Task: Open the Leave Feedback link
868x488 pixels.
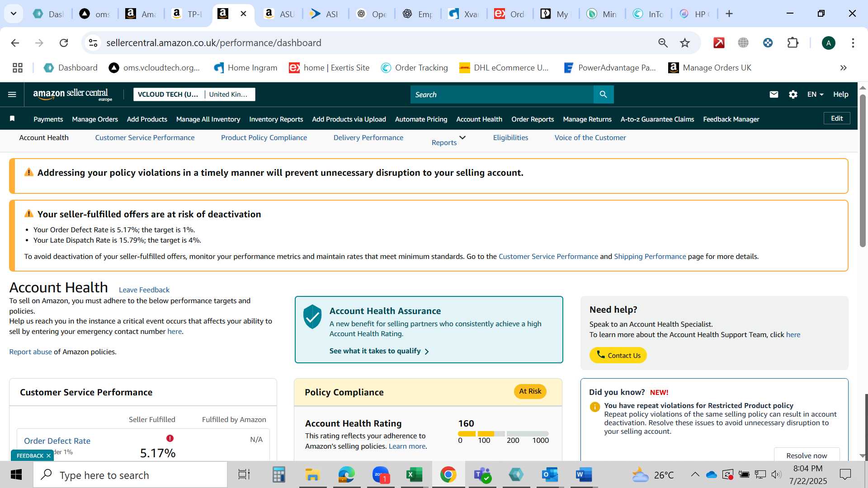Action: 144,290
